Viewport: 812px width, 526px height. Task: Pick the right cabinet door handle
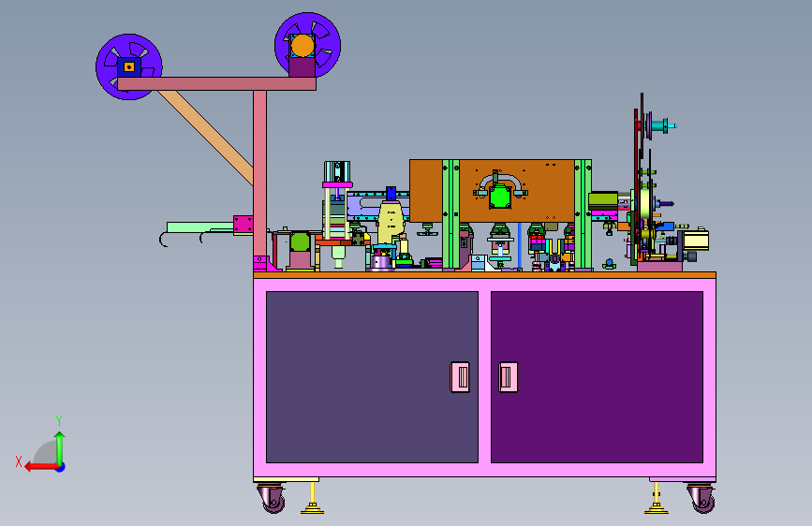pyautogui.click(x=508, y=377)
